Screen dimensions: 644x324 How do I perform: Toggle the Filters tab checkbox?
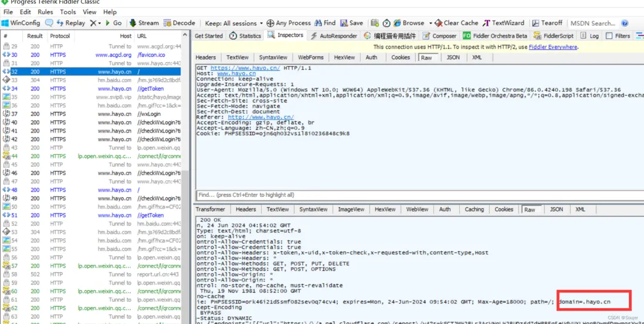pyautogui.click(x=609, y=36)
